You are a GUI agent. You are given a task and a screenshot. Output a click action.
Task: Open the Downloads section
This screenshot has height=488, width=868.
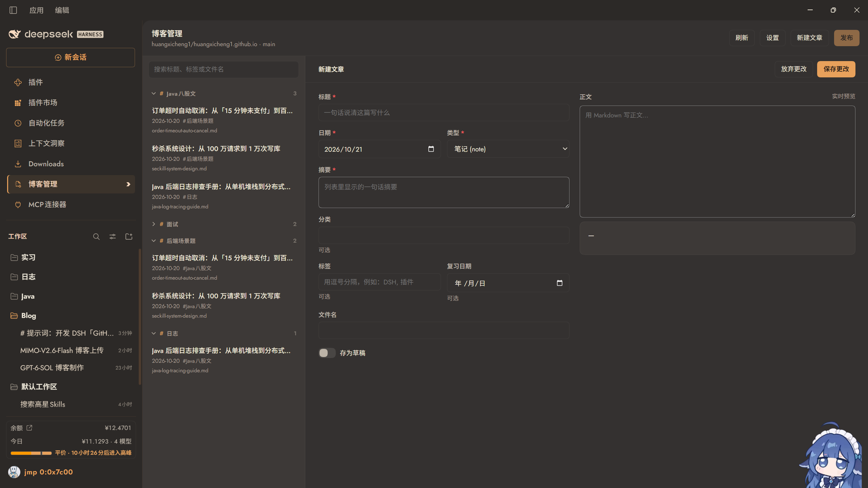tap(71, 164)
